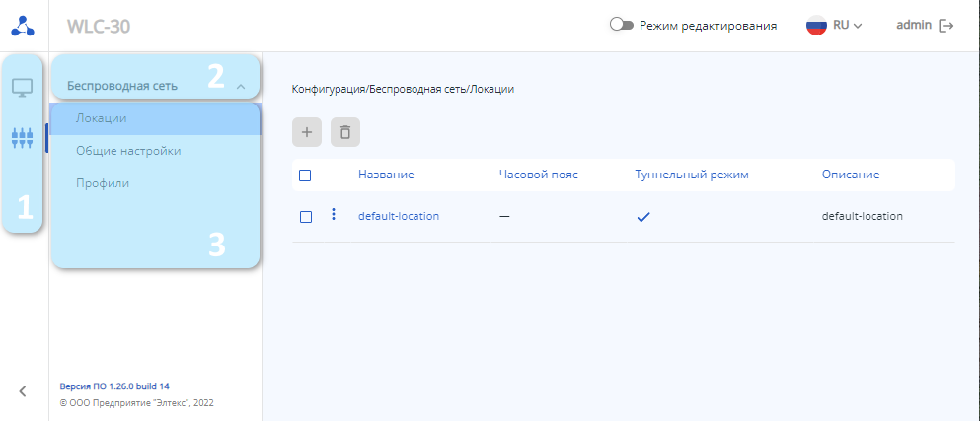Click the Eltex logo icon
980x421 pixels.
[x=24, y=26]
